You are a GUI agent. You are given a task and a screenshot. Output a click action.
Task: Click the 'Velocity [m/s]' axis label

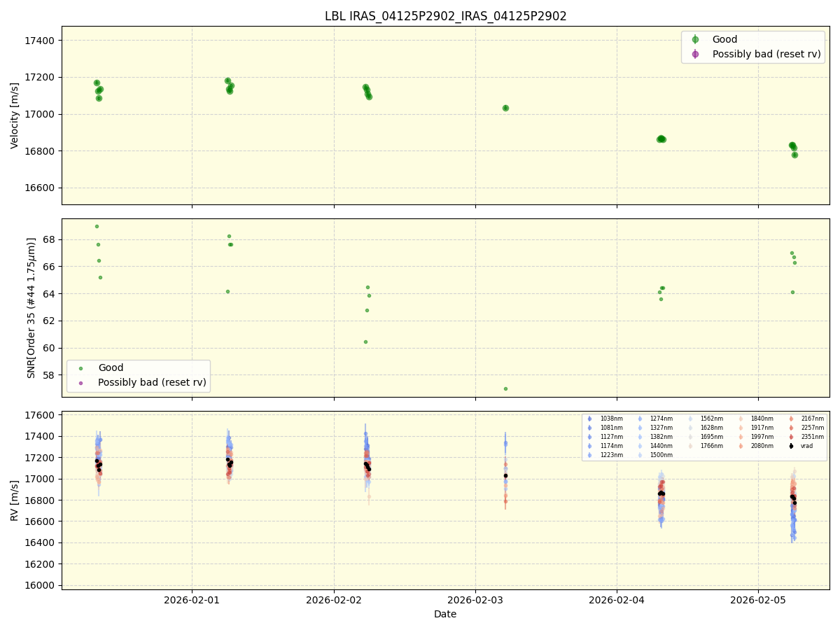point(15,115)
